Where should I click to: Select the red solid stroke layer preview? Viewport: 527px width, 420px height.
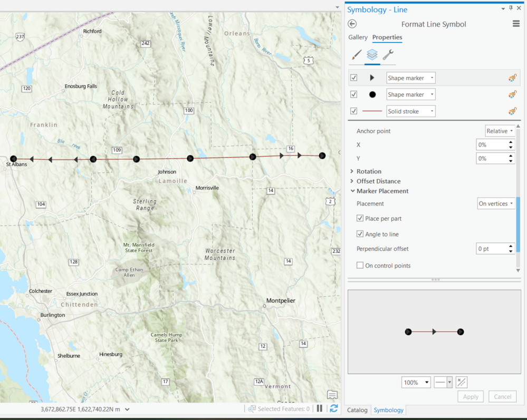point(372,111)
